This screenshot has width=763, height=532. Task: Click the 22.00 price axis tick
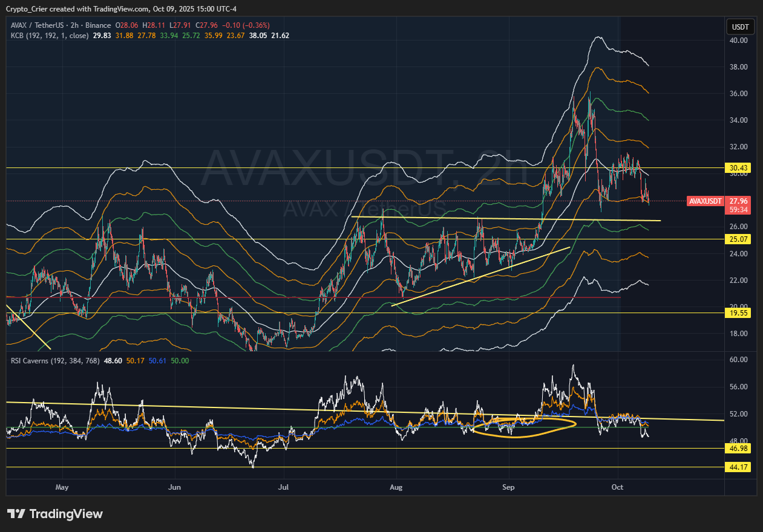point(739,281)
